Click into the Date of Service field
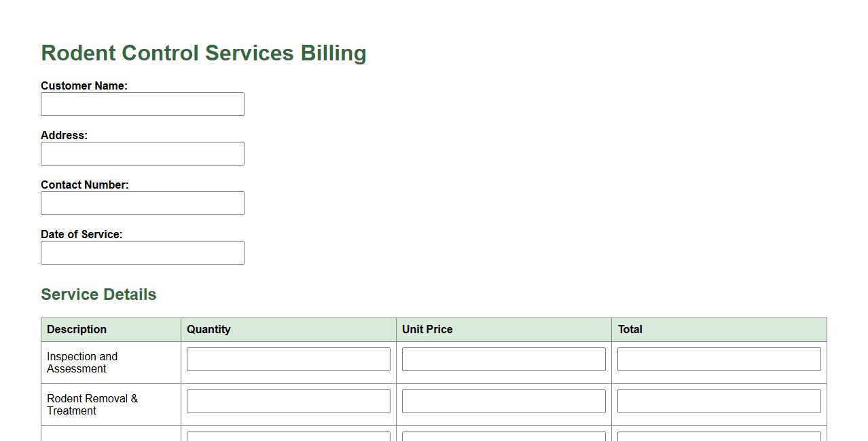Screen dimensions: 868x441 pyautogui.click(x=143, y=253)
